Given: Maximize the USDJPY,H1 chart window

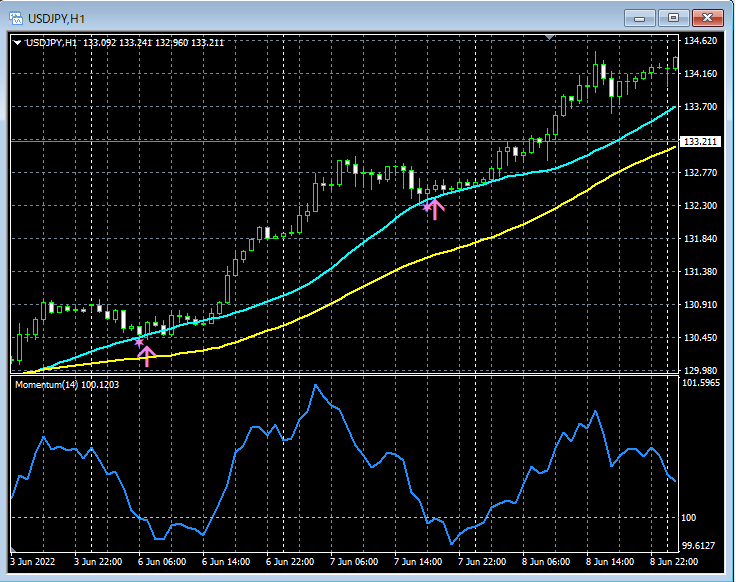Looking at the screenshot, I should click(x=673, y=18).
